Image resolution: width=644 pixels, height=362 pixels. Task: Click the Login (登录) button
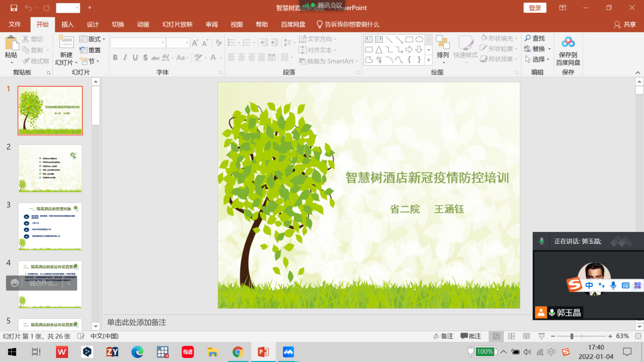pyautogui.click(x=535, y=8)
